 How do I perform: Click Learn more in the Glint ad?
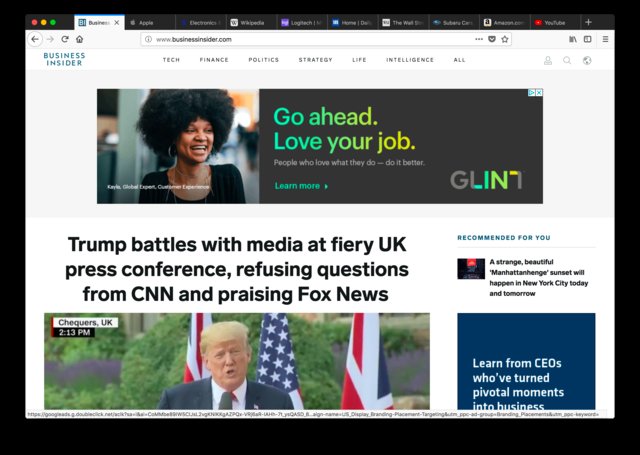click(x=301, y=186)
